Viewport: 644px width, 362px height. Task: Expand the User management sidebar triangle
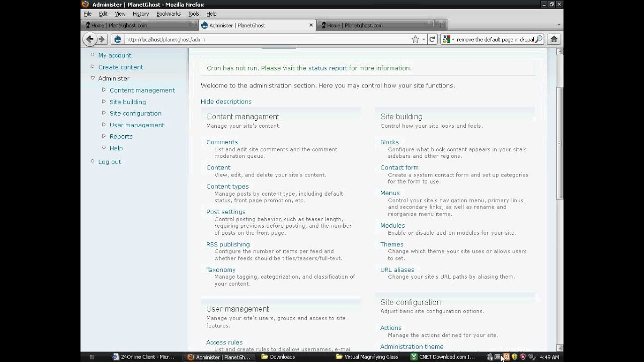(104, 124)
